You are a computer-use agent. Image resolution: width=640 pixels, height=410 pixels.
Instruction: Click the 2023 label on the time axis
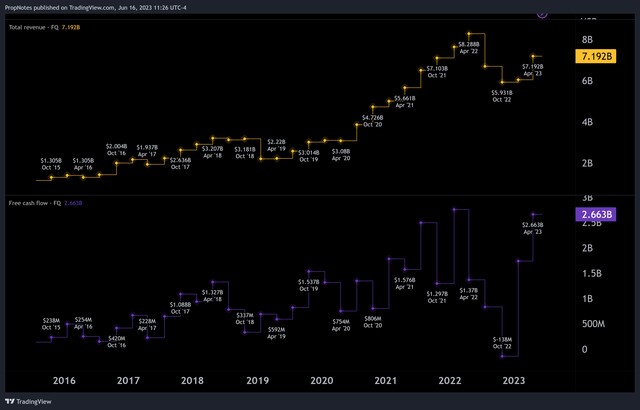point(515,380)
